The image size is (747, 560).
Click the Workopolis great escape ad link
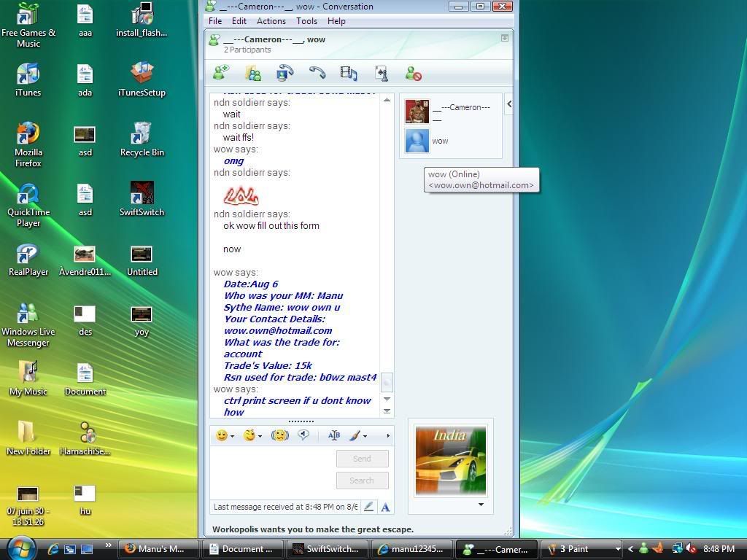pyautogui.click(x=313, y=529)
